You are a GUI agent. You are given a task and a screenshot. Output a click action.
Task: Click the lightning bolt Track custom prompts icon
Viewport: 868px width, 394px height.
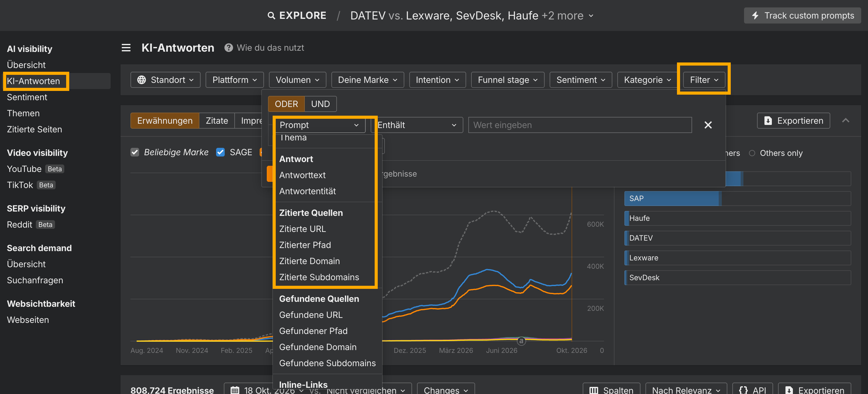pos(755,15)
